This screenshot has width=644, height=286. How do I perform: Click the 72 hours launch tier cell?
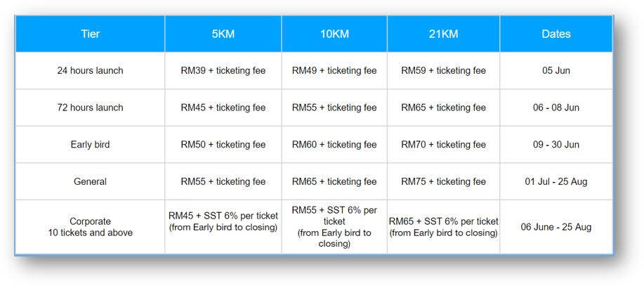90,108
